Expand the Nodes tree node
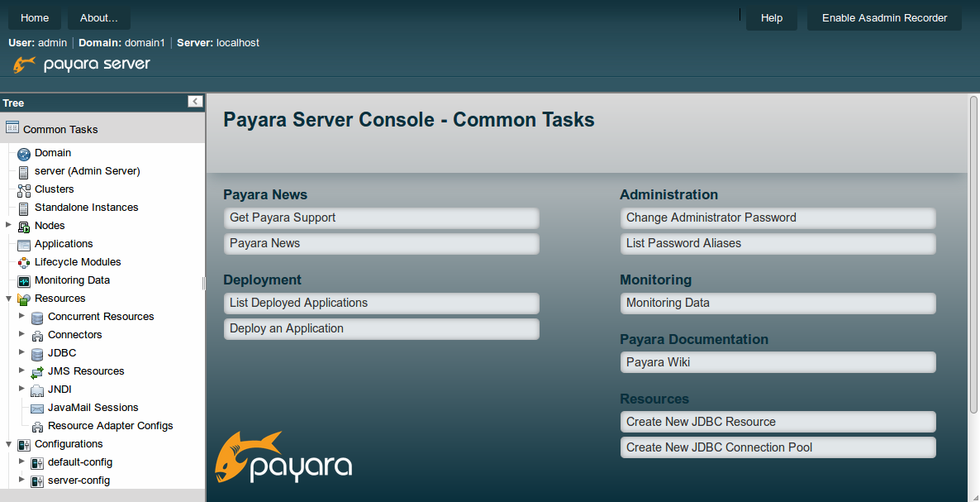 pyautogui.click(x=8, y=225)
